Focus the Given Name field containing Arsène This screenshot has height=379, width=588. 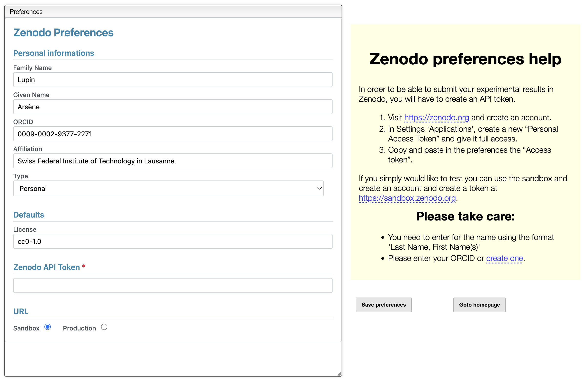click(x=173, y=107)
